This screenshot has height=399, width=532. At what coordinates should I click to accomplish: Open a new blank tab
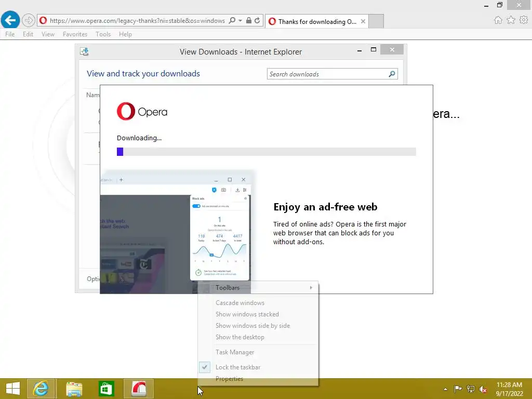click(x=376, y=21)
